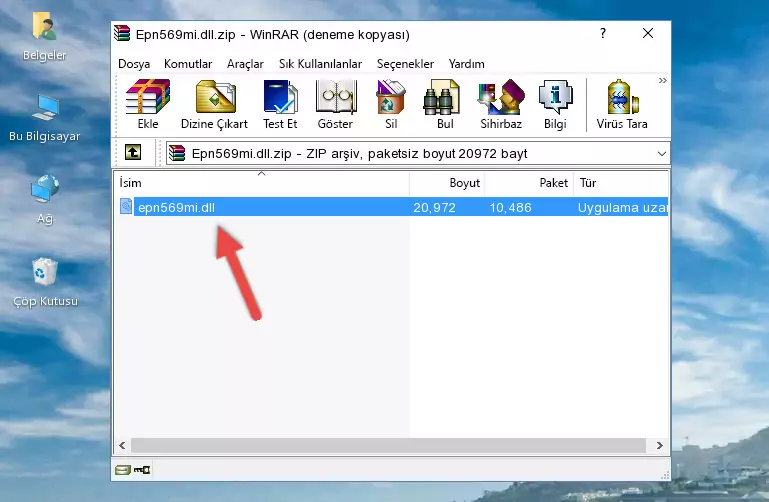Select the Belgeler desktop icon
This screenshot has height=502, width=769.
pyautogui.click(x=44, y=38)
